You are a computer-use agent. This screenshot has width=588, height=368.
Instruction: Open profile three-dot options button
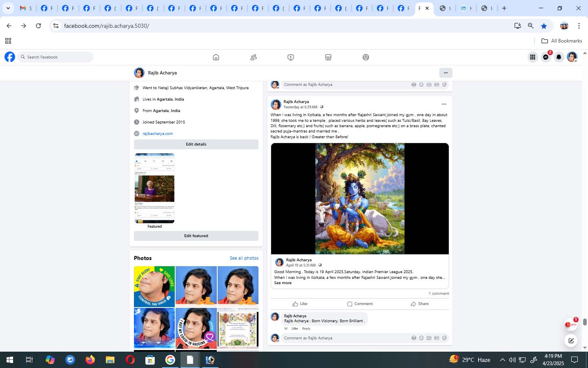(x=445, y=73)
